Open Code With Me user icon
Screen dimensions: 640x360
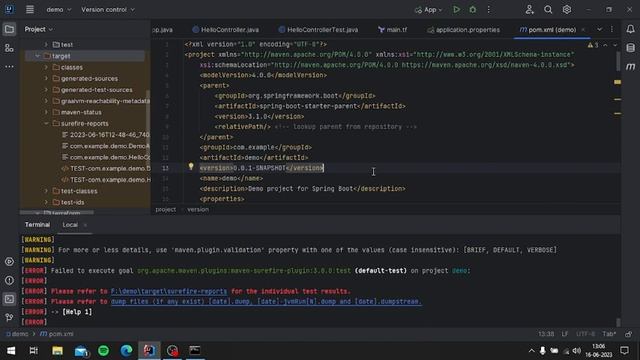coord(529,9)
